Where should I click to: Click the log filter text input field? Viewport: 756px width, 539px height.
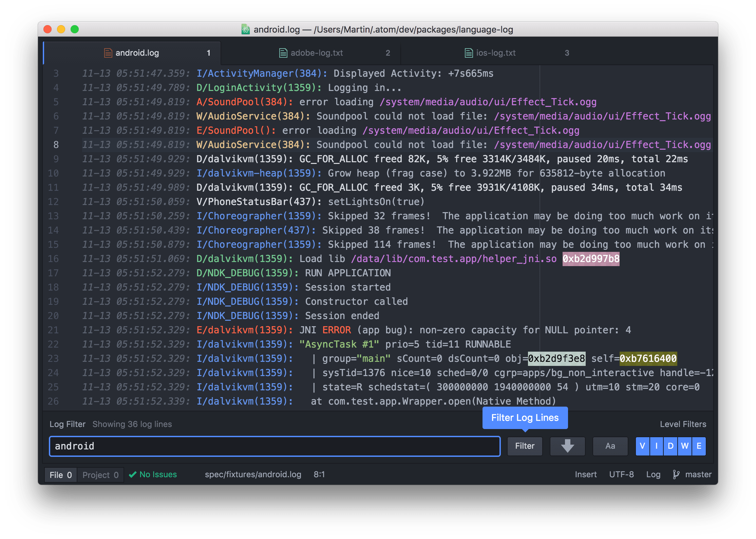pos(274,446)
